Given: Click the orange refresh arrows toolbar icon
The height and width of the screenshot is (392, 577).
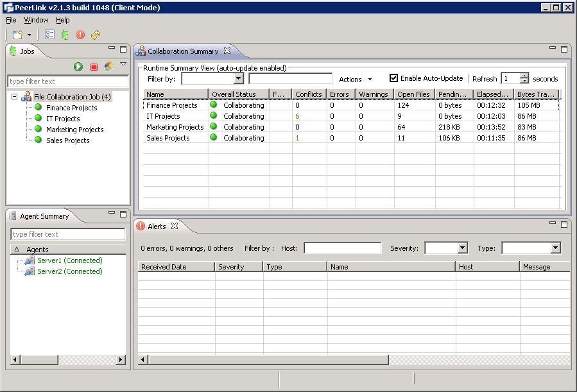Looking at the screenshot, I should click(96, 35).
